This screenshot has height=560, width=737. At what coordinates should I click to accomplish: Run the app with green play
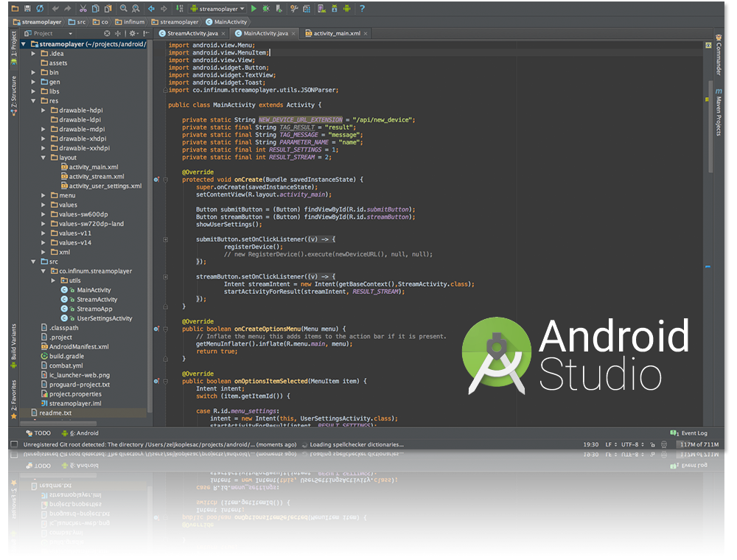(254, 8)
